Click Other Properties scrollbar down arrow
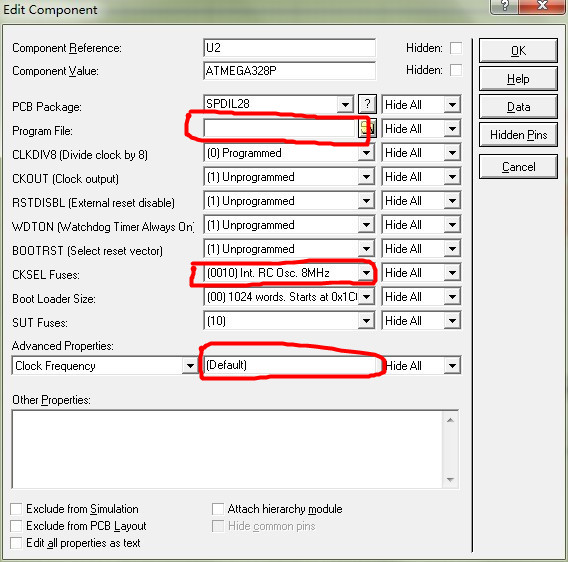 click(x=450, y=479)
